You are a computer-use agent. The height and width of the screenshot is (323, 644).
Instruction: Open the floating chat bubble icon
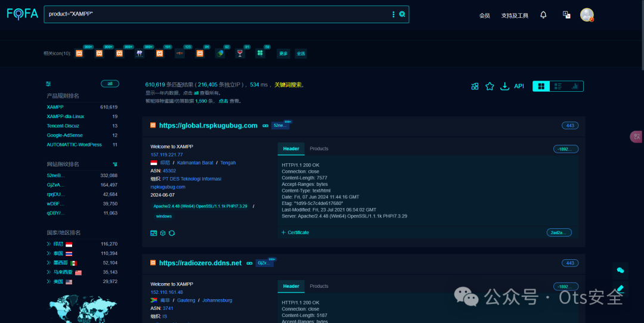tap(621, 270)
